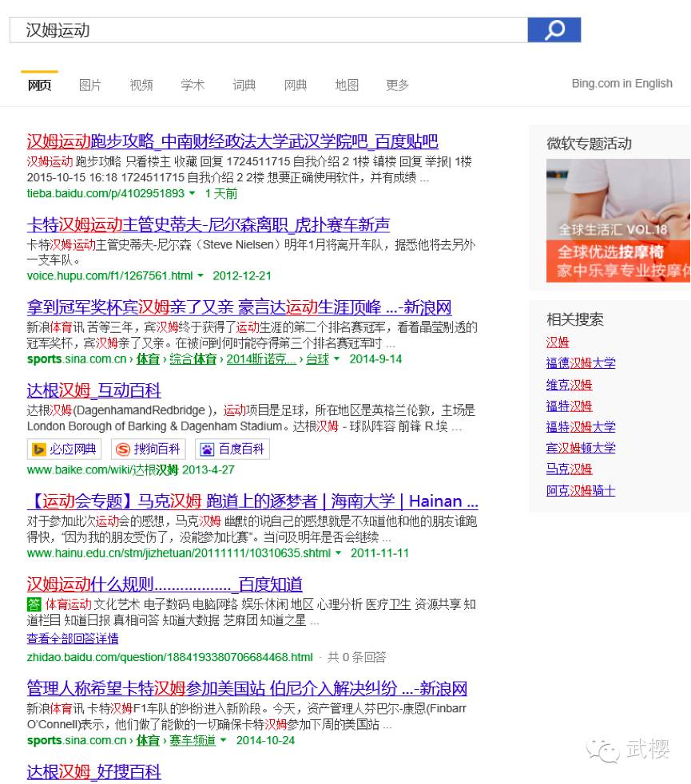The width and height of the screenshot is (691, 784).
Task: Click related search 马克汉姆
Action: tap(569, 469)
